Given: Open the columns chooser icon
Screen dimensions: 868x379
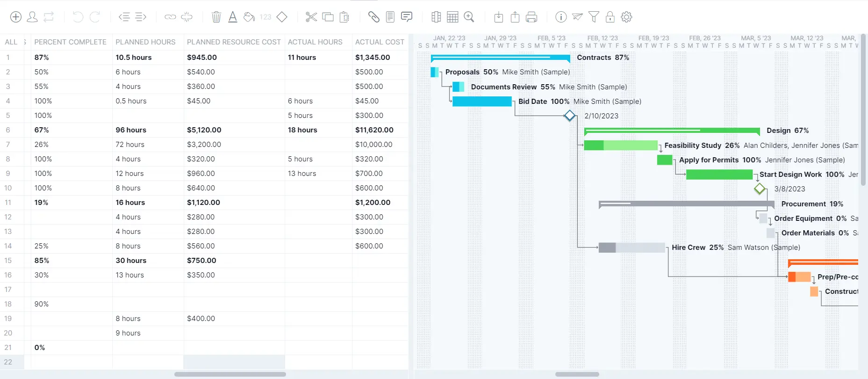Looking at the screenshot, I should click(436, 17).
